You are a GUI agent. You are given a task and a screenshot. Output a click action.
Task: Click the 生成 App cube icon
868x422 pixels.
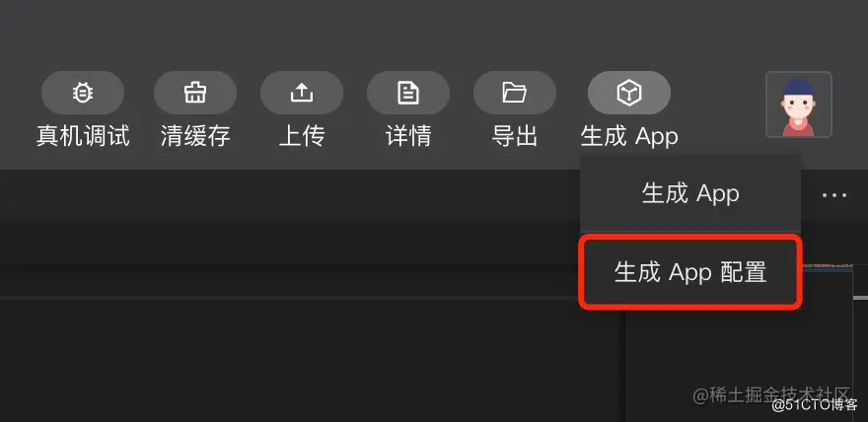coord(629,93)
